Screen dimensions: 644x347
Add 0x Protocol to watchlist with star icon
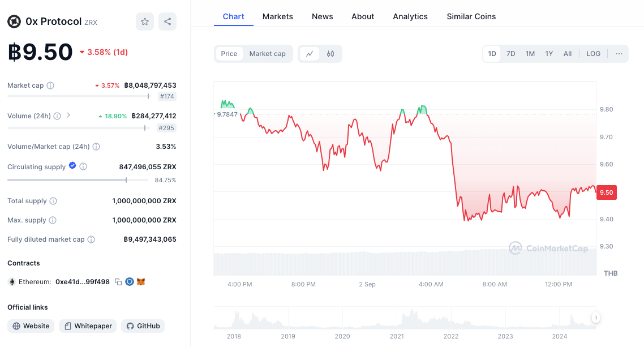point(144,22)
